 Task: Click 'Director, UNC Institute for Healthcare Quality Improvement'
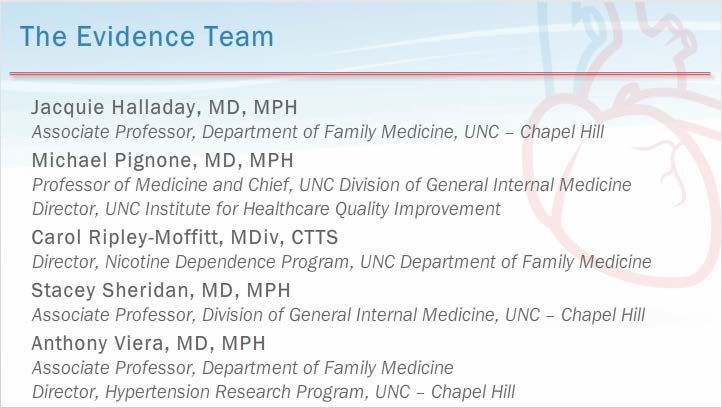click(x=266, y=209)
